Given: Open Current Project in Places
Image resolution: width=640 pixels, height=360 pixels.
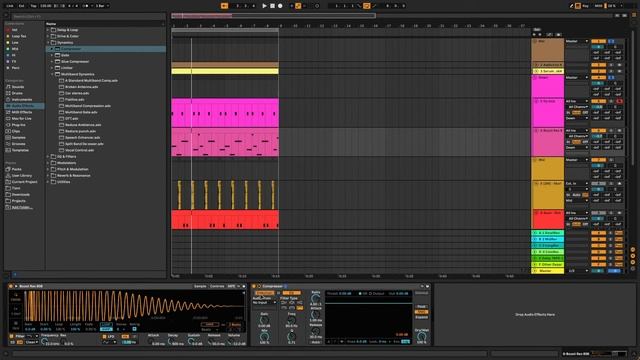Looking at the screenshot, I should click(24, 182).
